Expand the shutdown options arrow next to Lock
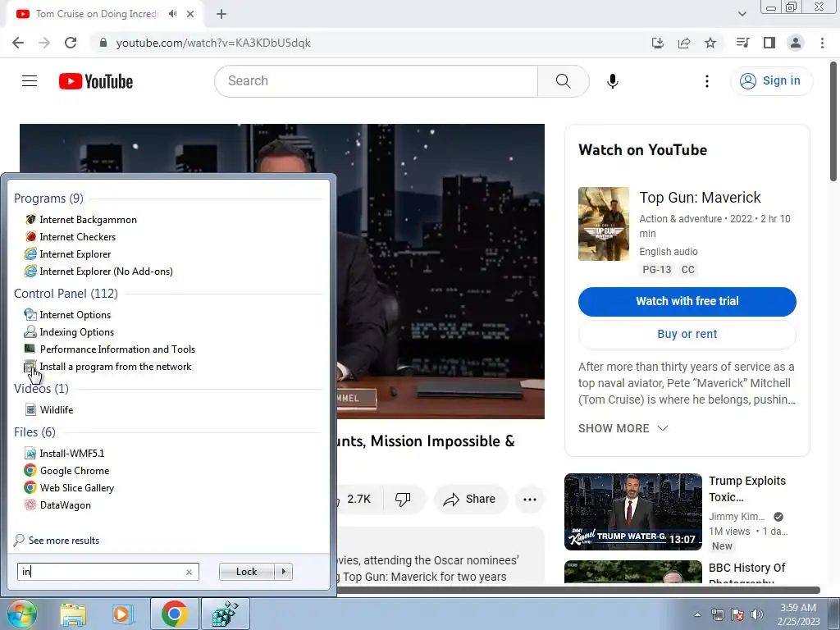Viewport: 840px width, 630px height. point(283,572)
